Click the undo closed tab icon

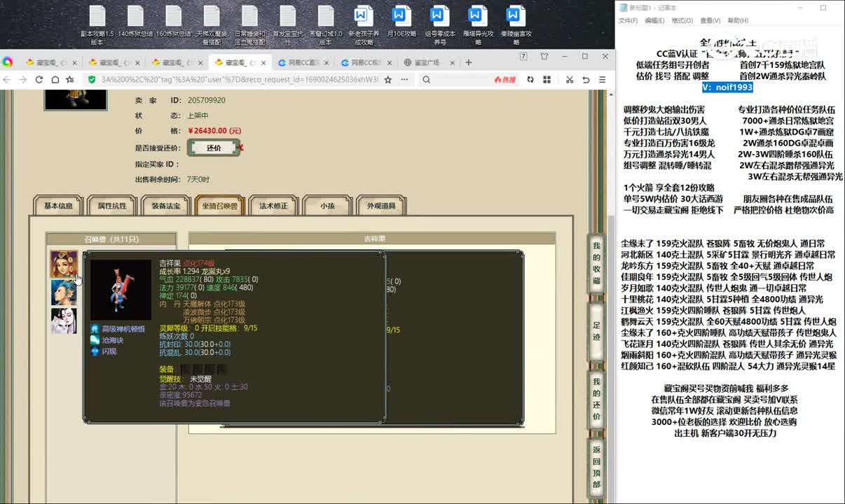click(586, 80)
